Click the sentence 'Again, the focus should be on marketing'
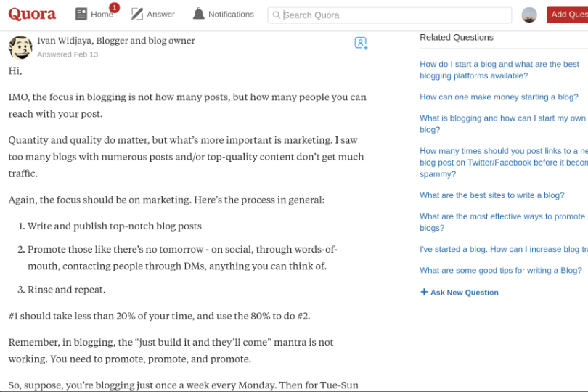Image resolution: width=588 pixels, height=392 pixels. coord(166,200)
